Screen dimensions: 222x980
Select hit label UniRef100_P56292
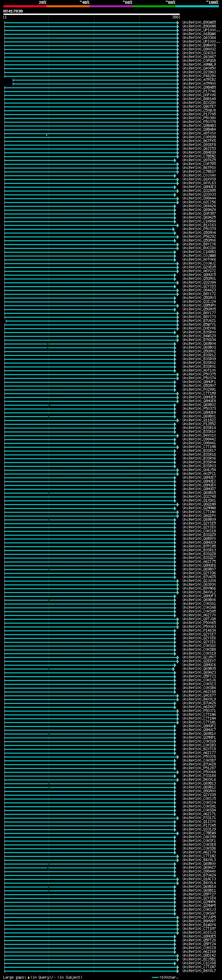(199, 236)
